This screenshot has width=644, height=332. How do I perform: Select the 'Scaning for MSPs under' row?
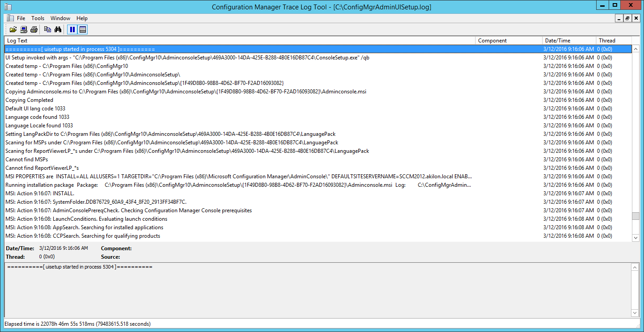pos(318,143)
